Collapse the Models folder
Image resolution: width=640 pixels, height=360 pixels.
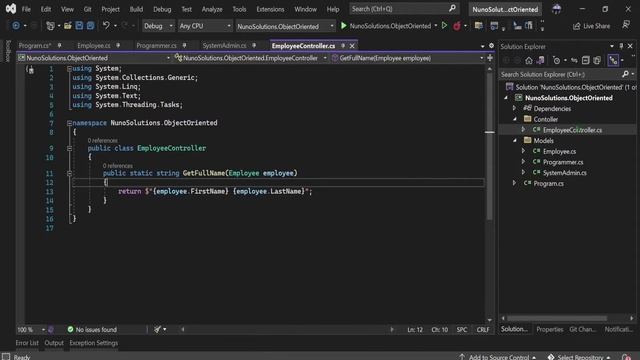[514, 140]
